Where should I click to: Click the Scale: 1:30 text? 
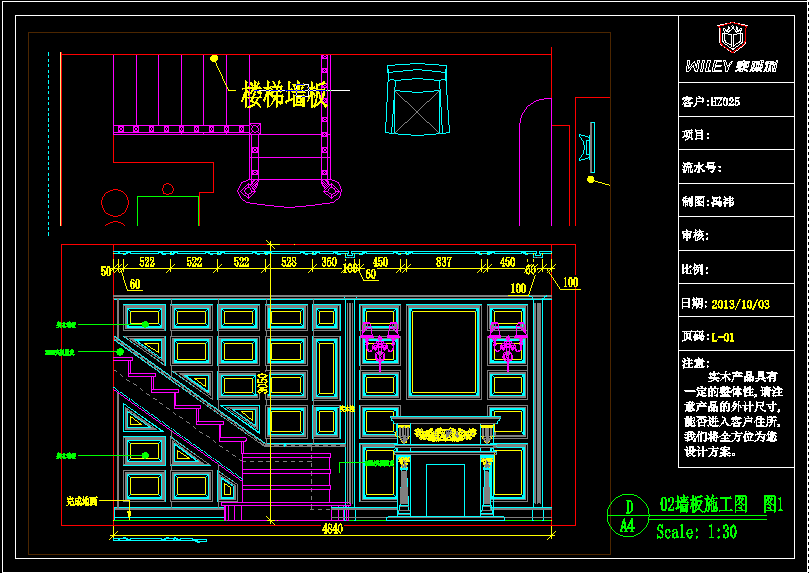click(x=696, y=532)
